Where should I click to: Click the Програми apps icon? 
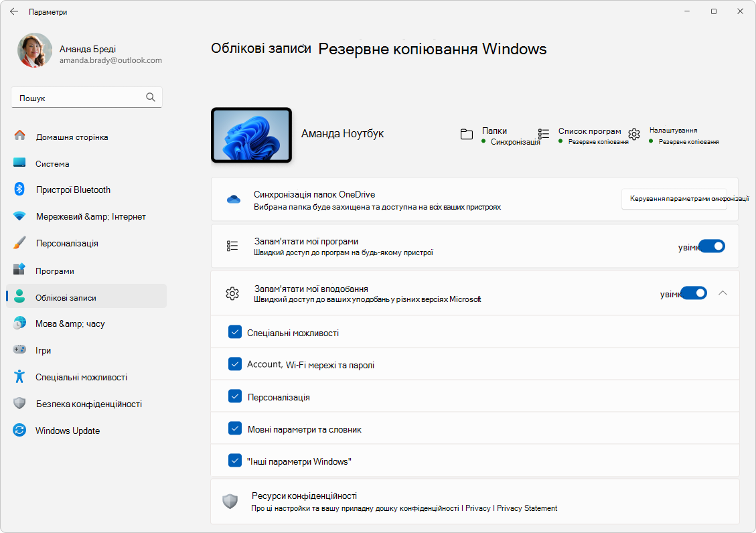coord(19,269)
